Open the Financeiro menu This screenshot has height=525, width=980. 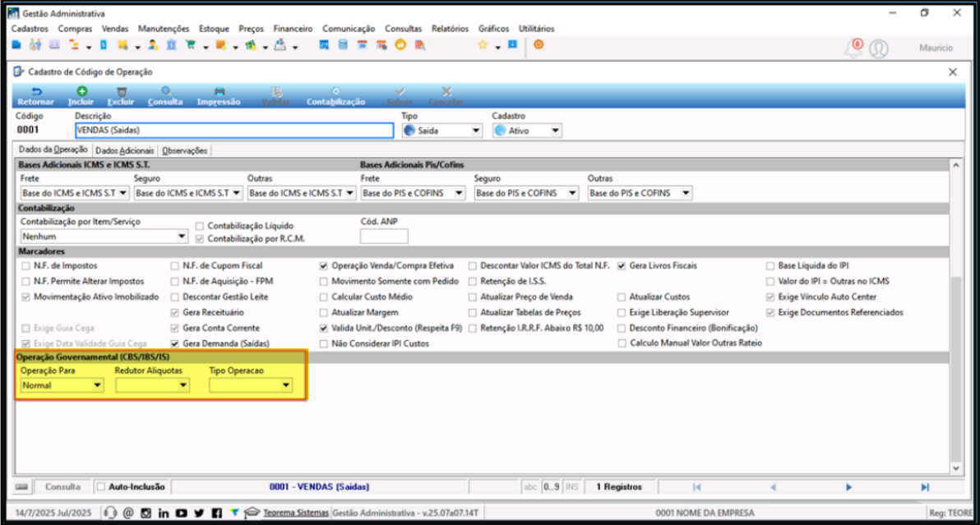pyautogui.click(x=293, y=29)
